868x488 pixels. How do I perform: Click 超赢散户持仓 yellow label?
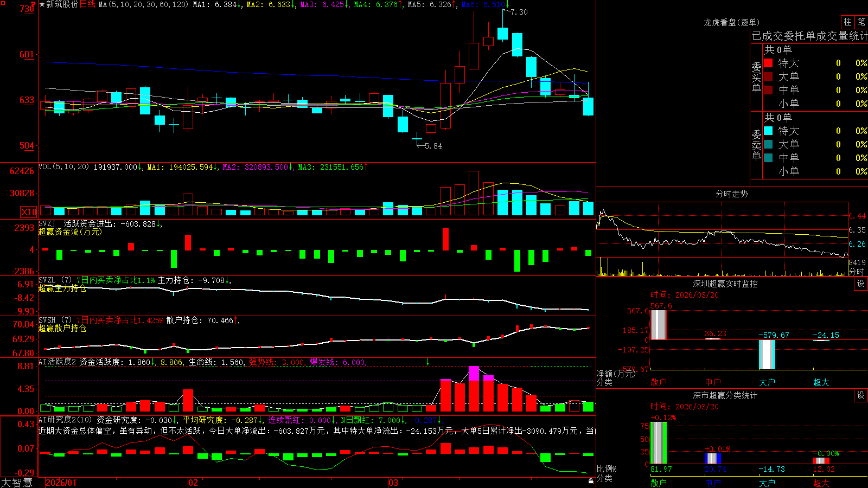pos(62,328)
